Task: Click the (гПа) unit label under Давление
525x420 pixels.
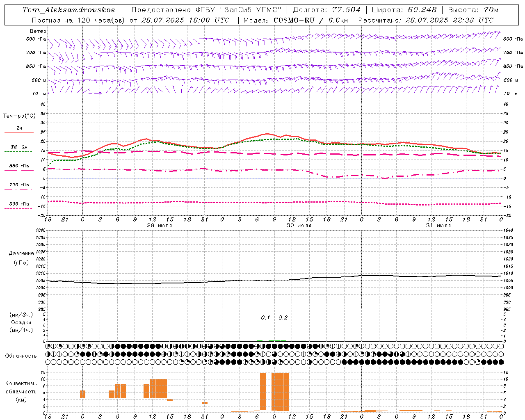Action: pos(21,262)
